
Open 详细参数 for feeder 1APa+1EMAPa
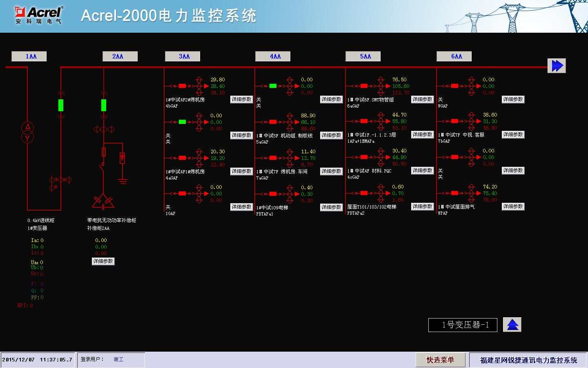(x=422, y=135)
